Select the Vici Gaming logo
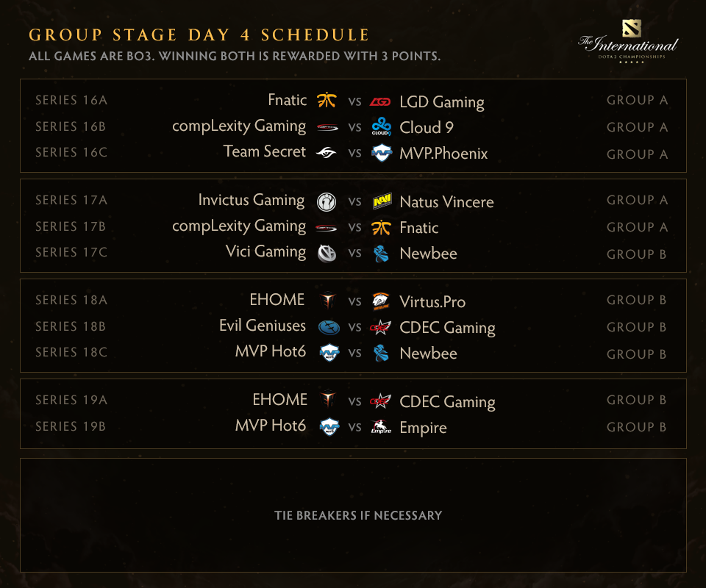The image size is (706, 588). click(327, 253)
